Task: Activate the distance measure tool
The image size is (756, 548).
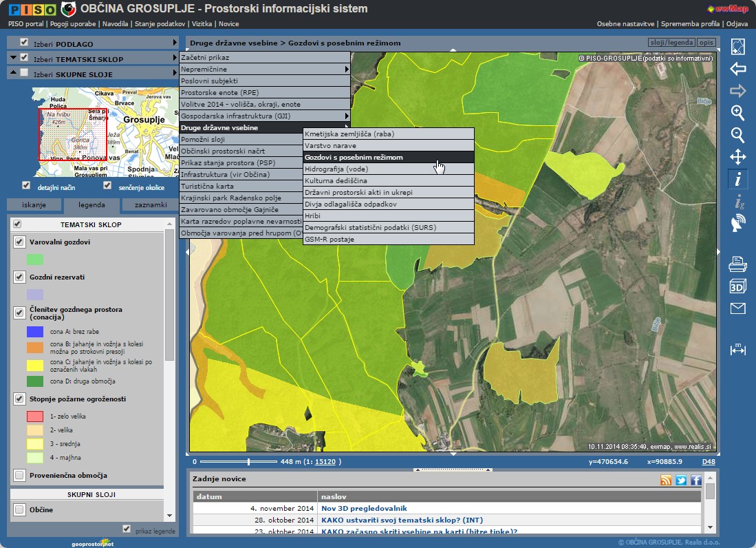Action: click(x=737, y=349)
